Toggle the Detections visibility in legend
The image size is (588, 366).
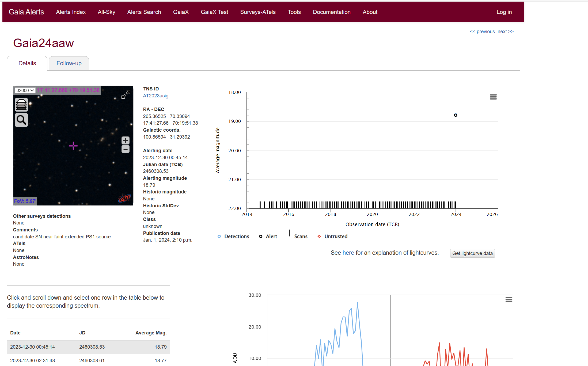[x=233, y=237]
